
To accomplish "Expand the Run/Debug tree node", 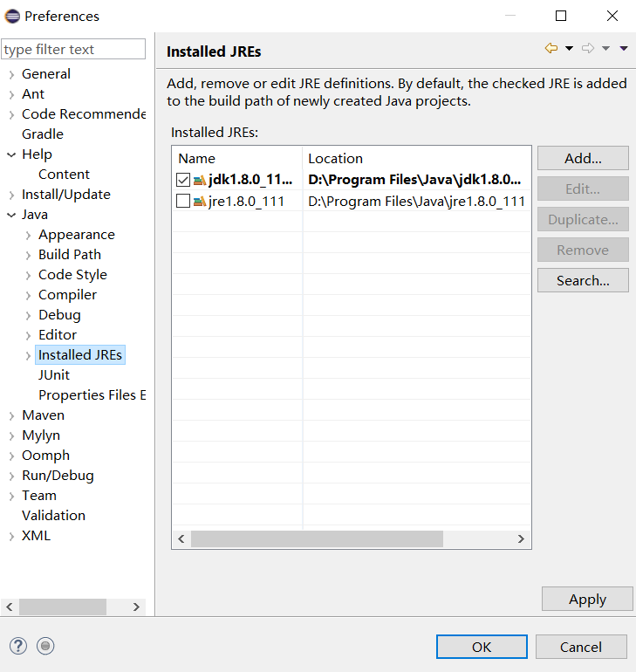I will coord(11,477).
